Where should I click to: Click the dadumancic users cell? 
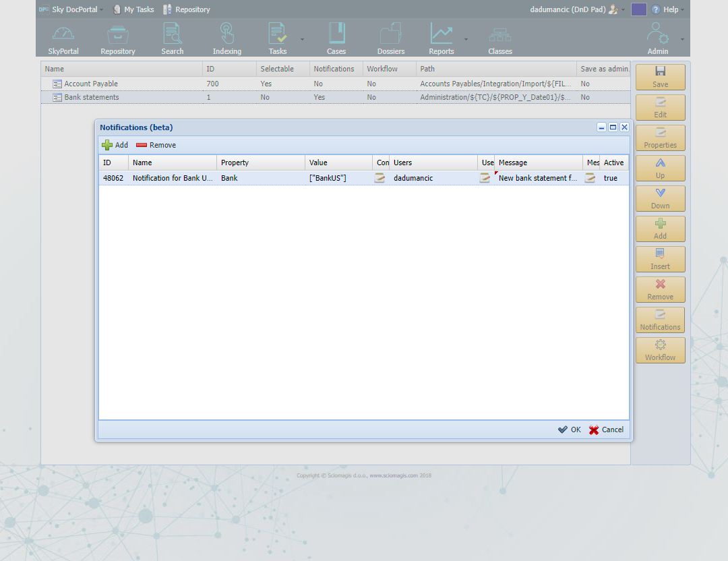tap(433, 178)
